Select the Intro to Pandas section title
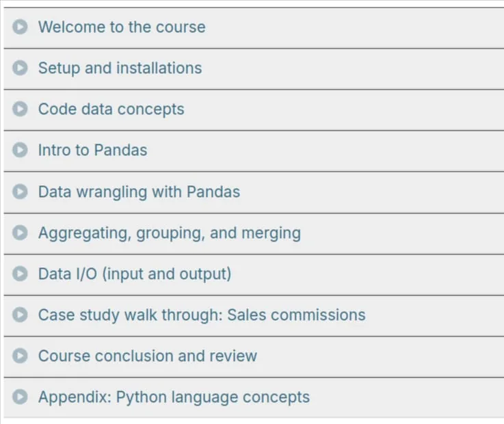Image resolution: width=504 pixels, height=424 pixels. [x=92, y=150]
